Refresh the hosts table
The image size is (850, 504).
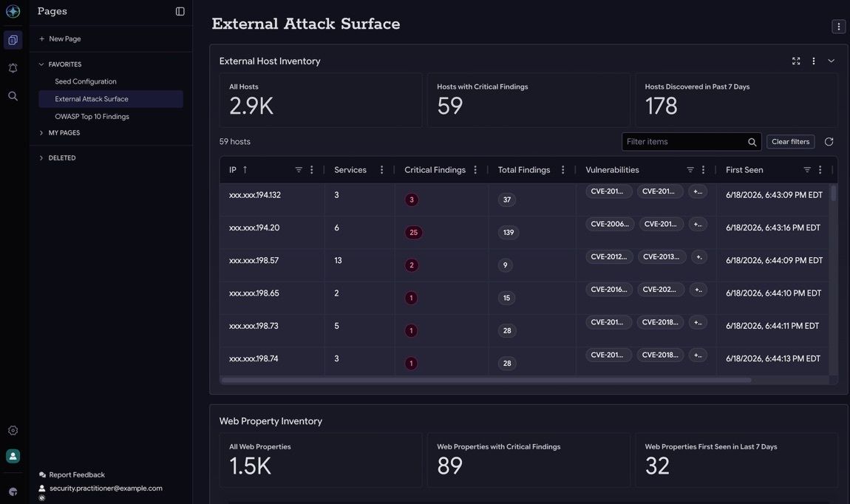(829, 142)
